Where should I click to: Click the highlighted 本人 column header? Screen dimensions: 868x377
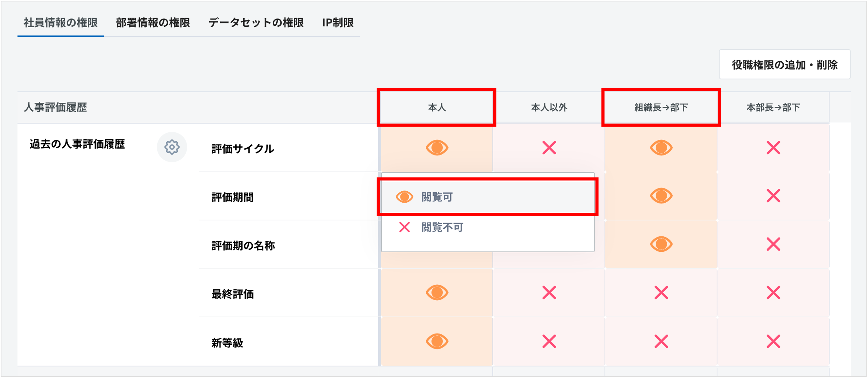click(436, 107)
